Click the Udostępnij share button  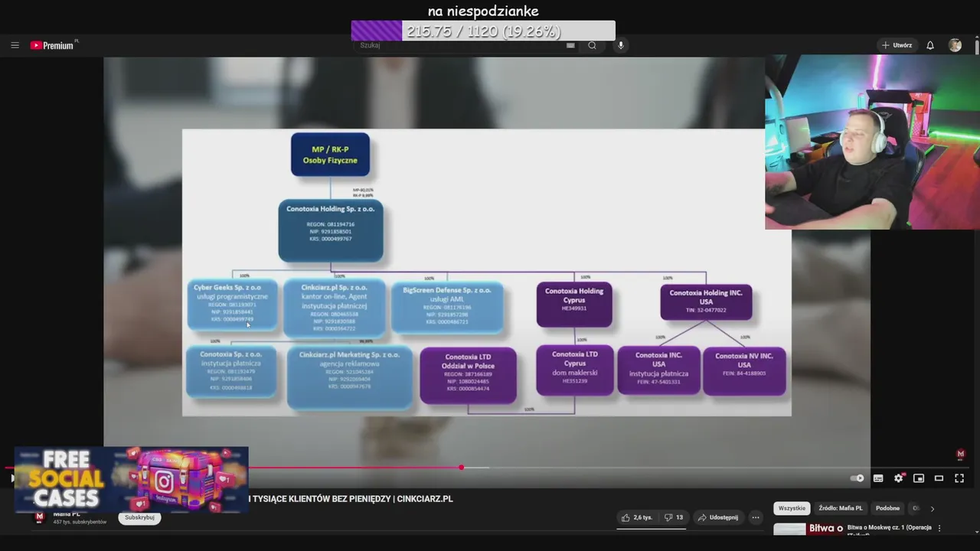point(717,517)
